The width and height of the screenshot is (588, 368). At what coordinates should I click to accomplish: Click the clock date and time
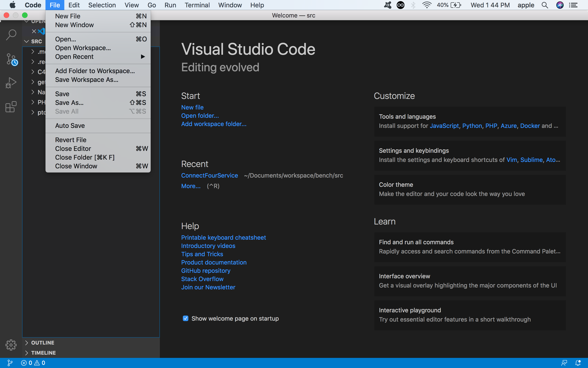(490, 5)
